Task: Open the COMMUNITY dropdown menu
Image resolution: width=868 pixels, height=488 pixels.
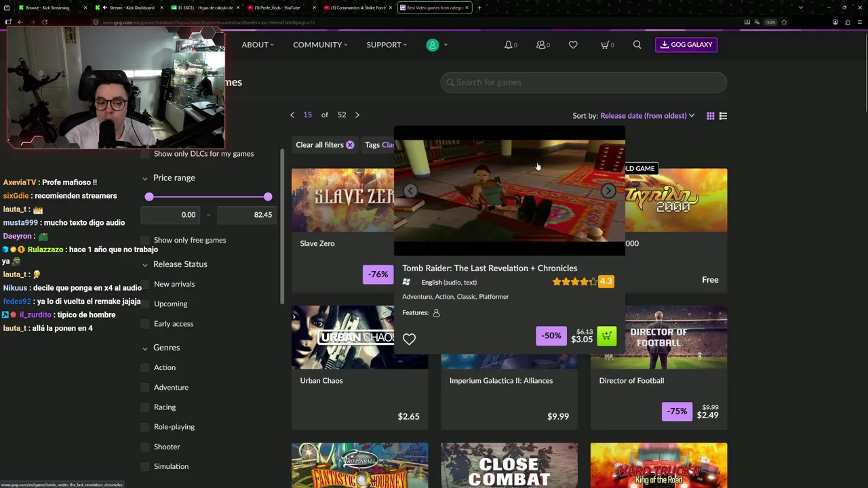Action: click(320, 45)
